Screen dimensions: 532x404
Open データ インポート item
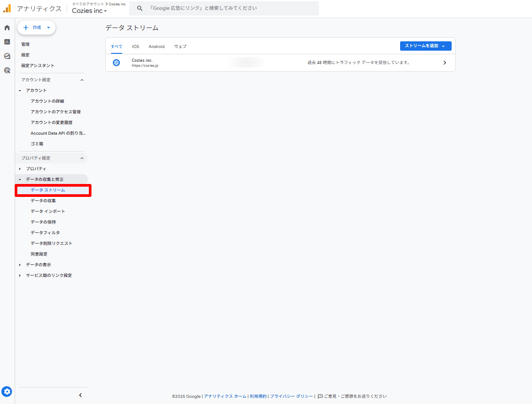click(48, 211)
